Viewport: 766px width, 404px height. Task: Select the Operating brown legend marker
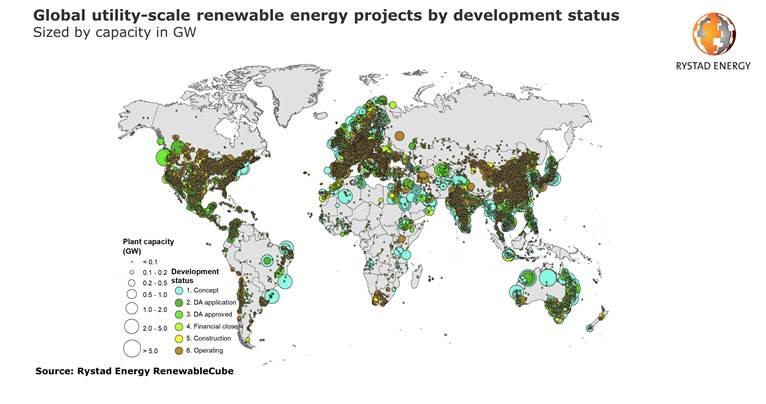177,350
